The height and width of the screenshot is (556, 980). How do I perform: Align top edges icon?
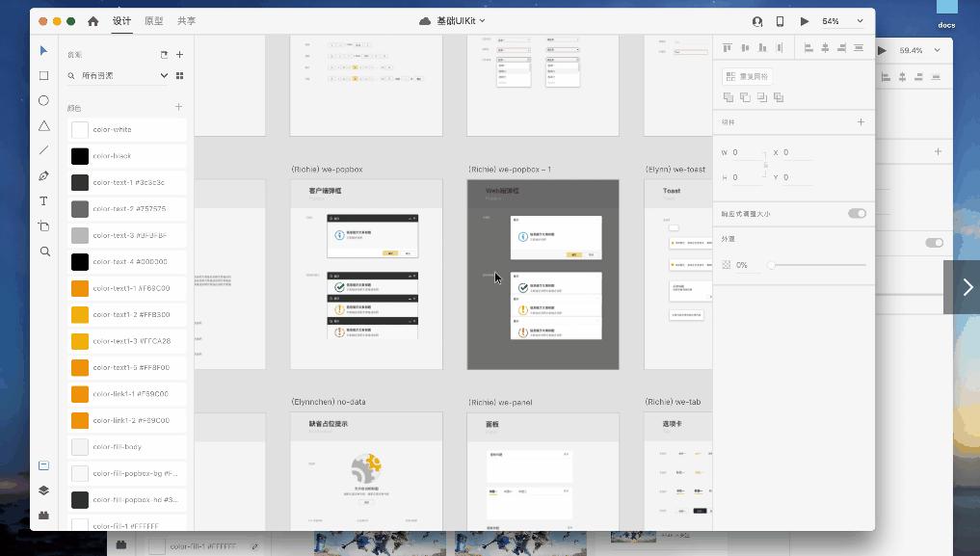(x=727, y=48)
